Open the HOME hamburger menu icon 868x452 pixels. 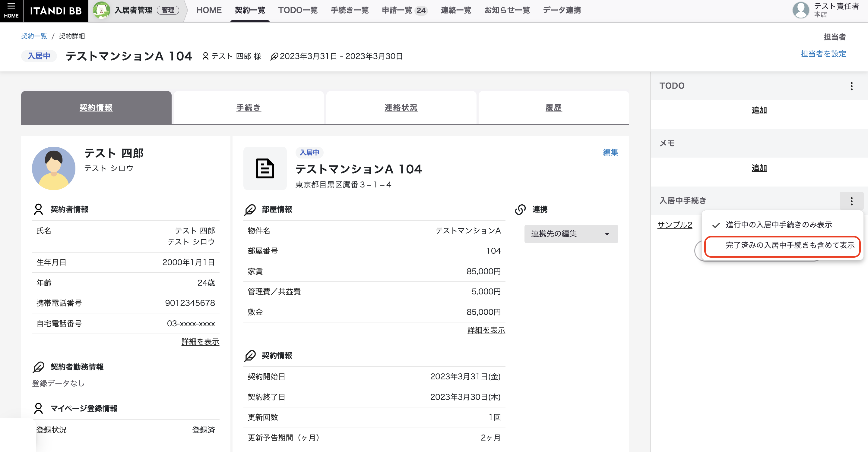[x=11, y=11]
